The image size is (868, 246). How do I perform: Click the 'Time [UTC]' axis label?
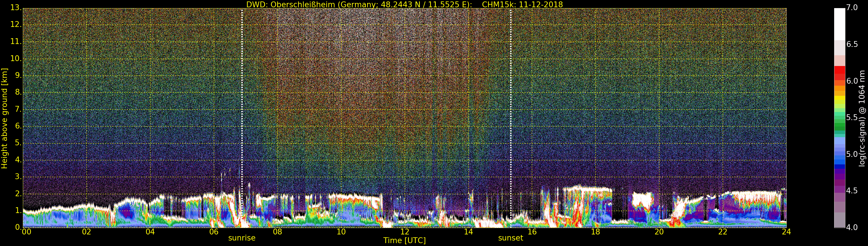(x=404, y=241)
